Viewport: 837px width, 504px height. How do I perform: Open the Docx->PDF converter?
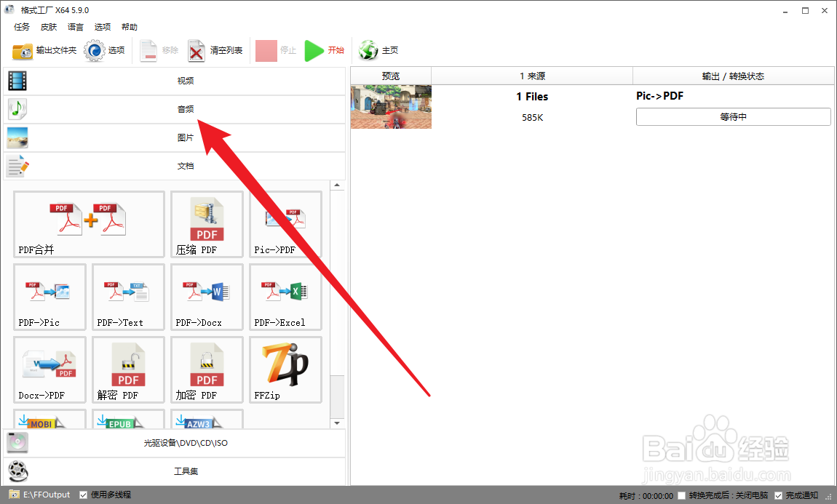click(49, 369)
